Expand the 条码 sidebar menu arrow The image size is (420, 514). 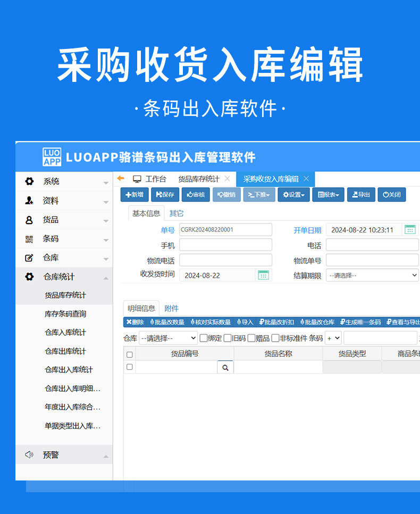tap(106, 241)
